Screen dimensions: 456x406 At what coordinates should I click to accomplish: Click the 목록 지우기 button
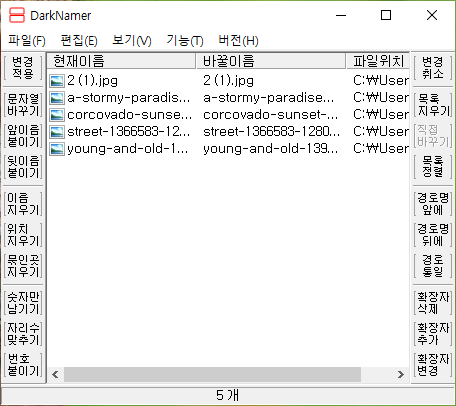pyautogui.click(x=433, y=105)
